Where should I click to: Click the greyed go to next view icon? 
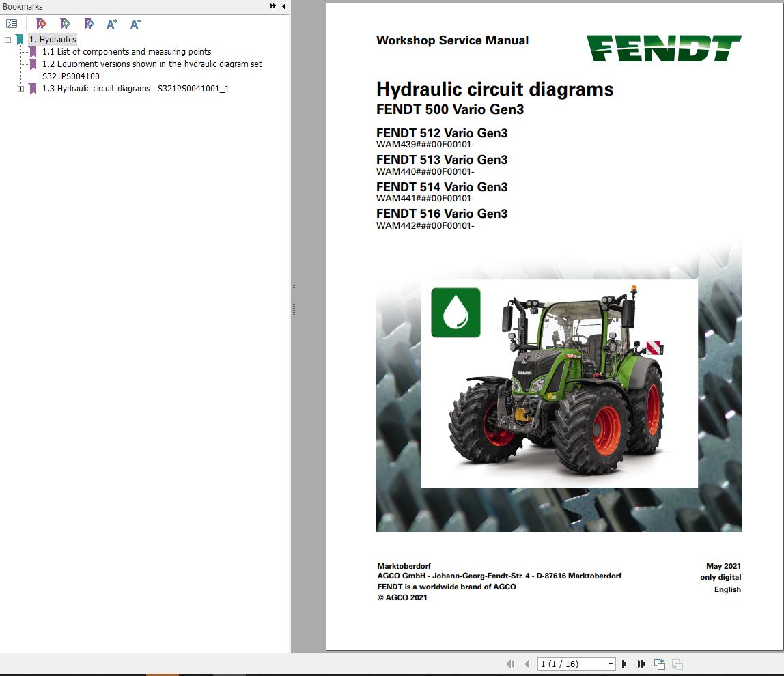pos(677,664)
